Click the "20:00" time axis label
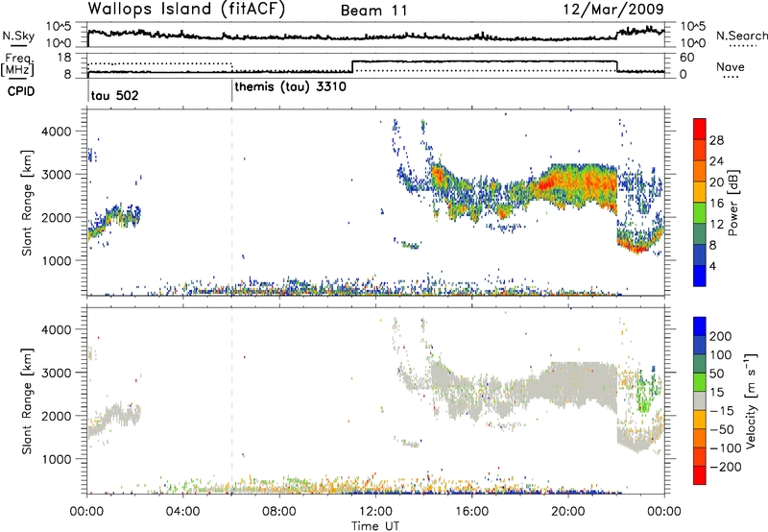Viewport: 768px width, 532px height. pyautogui.click(x=568, y=512)
